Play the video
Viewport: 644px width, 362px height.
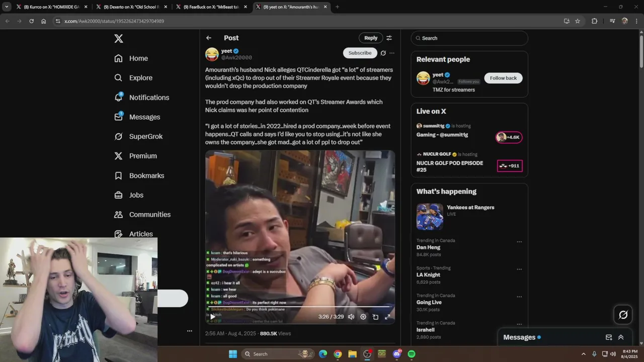(x=212, y=317)
